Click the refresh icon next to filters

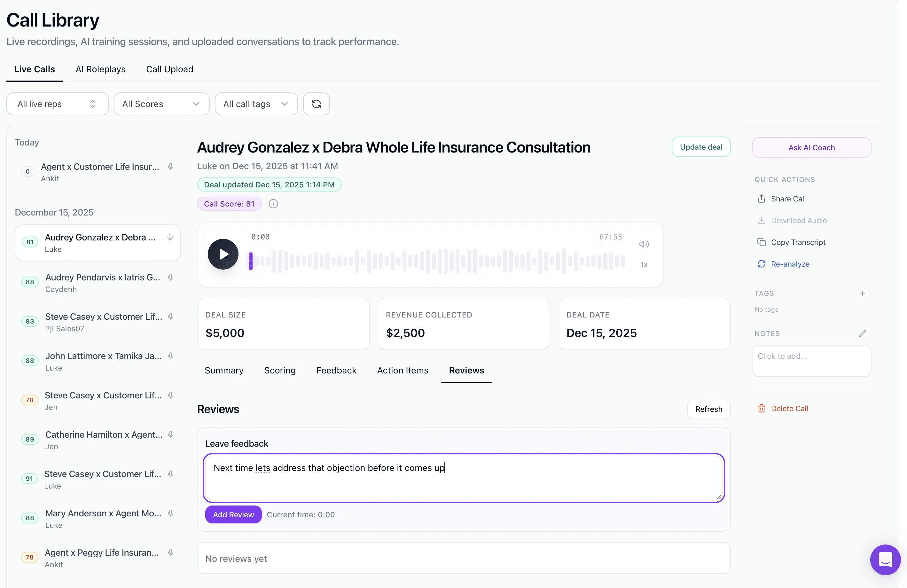[316, 104]
